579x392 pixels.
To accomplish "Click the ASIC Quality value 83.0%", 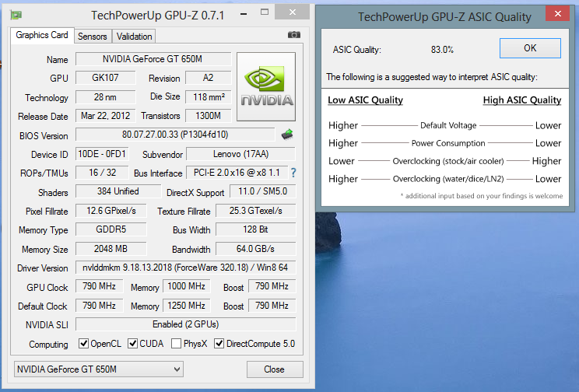I will tap(442, 50).
